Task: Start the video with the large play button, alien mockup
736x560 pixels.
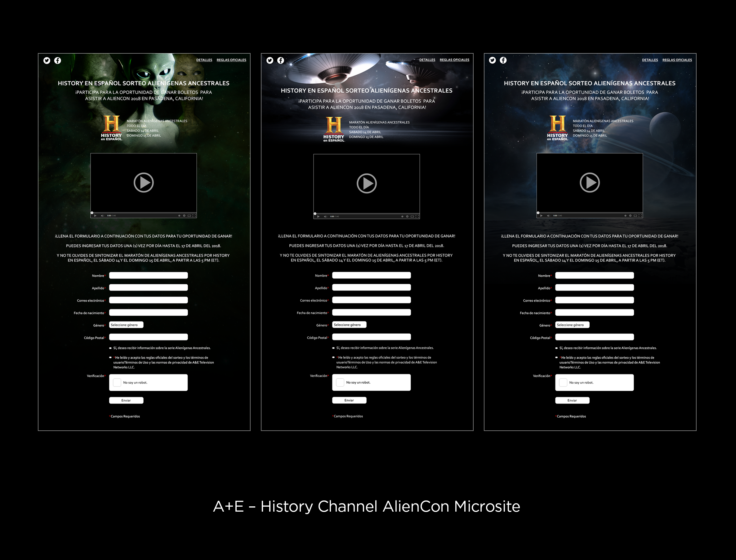Action: coord(144,182)
